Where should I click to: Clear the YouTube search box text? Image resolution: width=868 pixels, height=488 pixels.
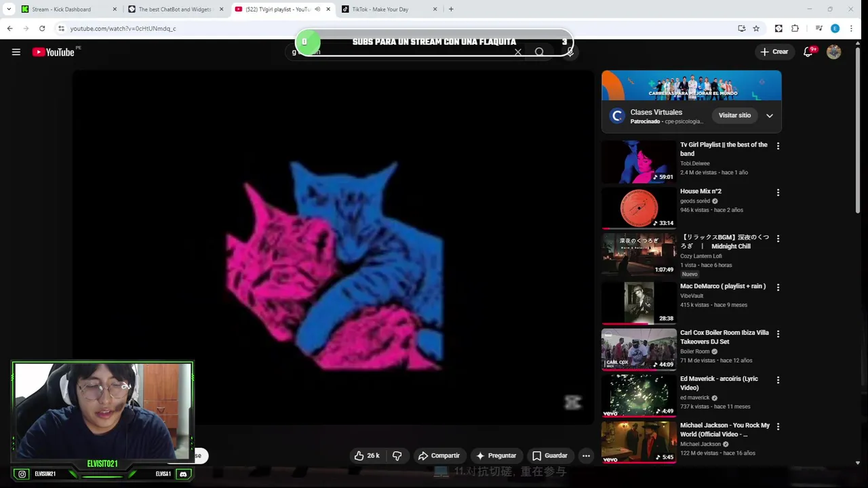coord(518,52)
